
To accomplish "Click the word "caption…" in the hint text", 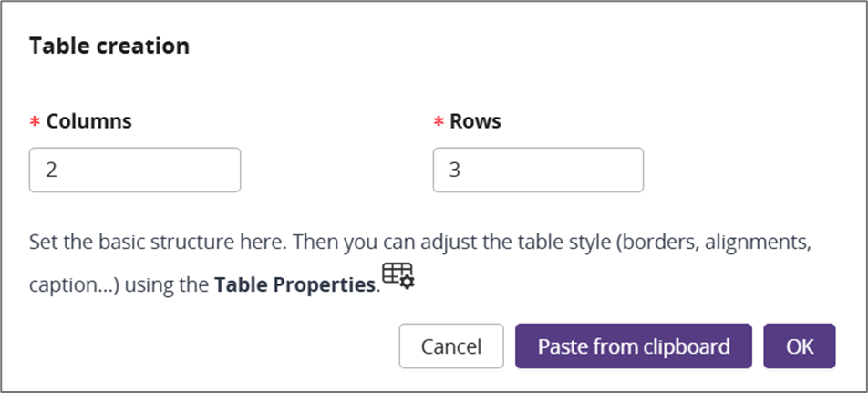I will (x=74, y=286).
